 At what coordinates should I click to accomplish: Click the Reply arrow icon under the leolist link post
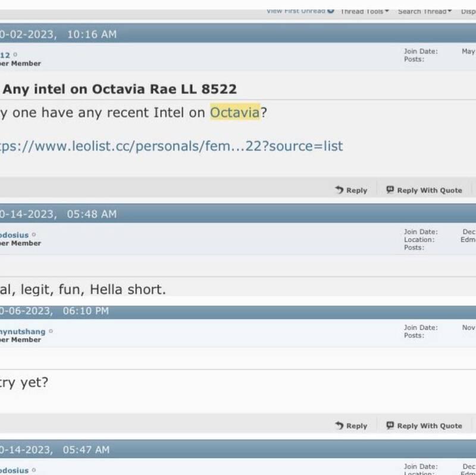(340, 190)
